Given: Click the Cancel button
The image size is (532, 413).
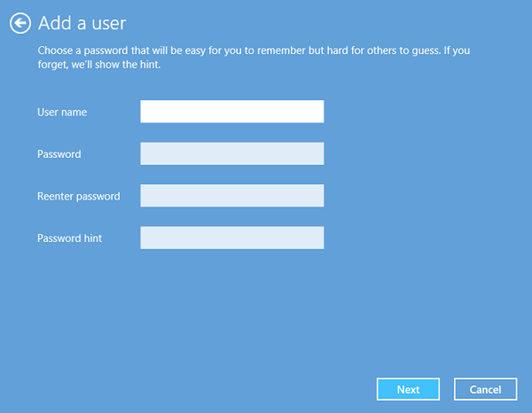Looking at the screenshot, I should (x=485, y=389).
